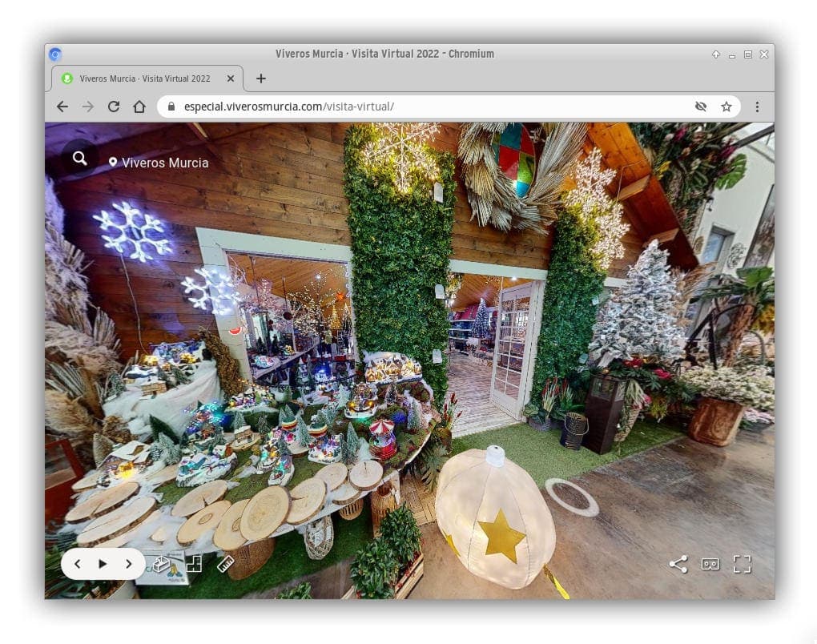Image resolution: width=817 pixels, height=644 pixels.
Task: Click the up-arrow button in the title bar
Action: 716,54
